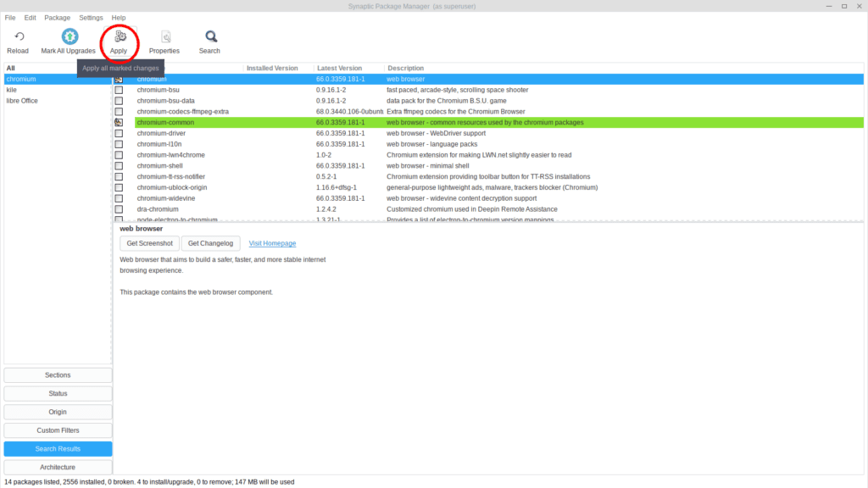Open the File menu

(10, 18)
